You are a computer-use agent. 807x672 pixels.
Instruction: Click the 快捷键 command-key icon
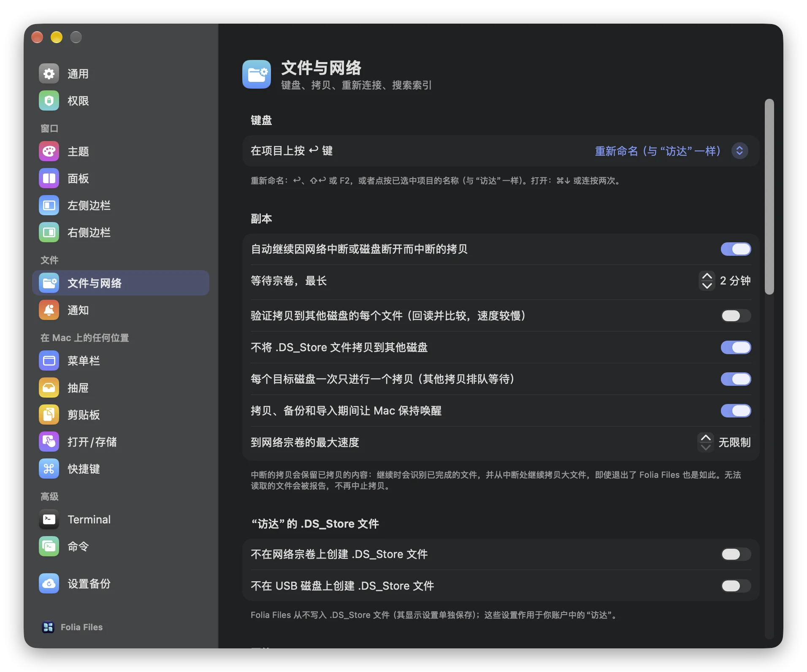coord(49,469)
